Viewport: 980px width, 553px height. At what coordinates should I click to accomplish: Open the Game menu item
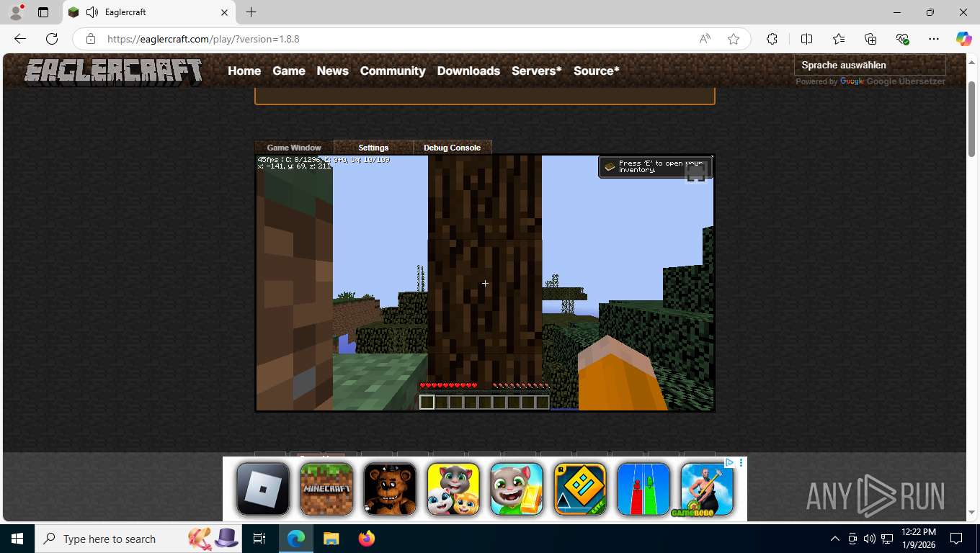pyautogui.click(x=289, y=71)
